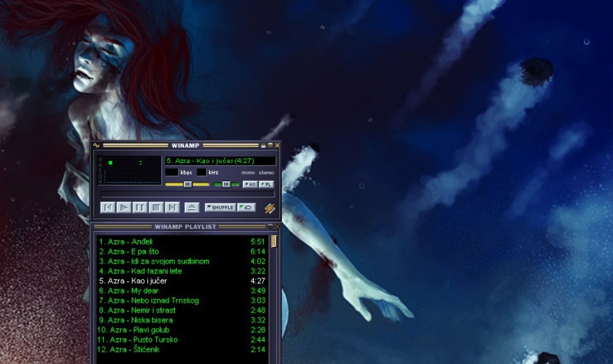Click the WINAMP title bar text
Viewport: 613px width, 364px height.
tap(185, 145)
